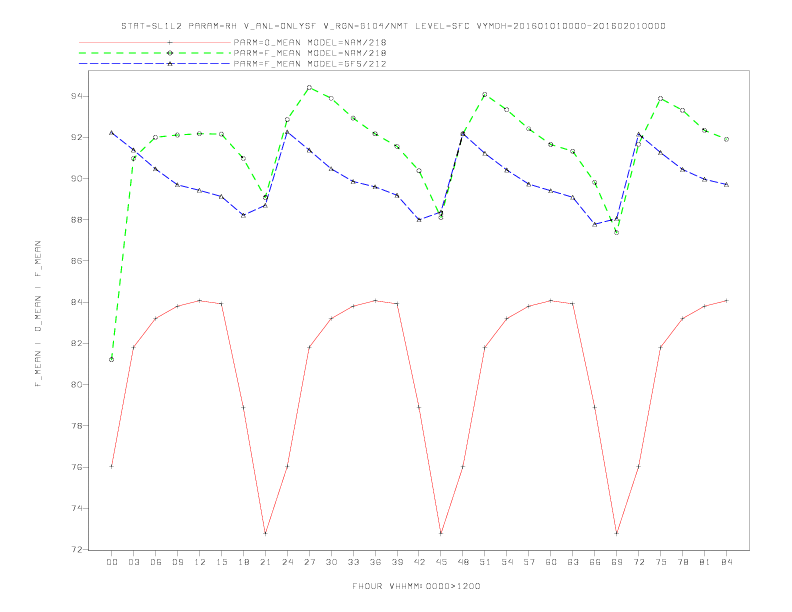Viewport: 792px width, 612px height.
Task: Click x-axis tick label 39
Action: (x=398, y=562)
